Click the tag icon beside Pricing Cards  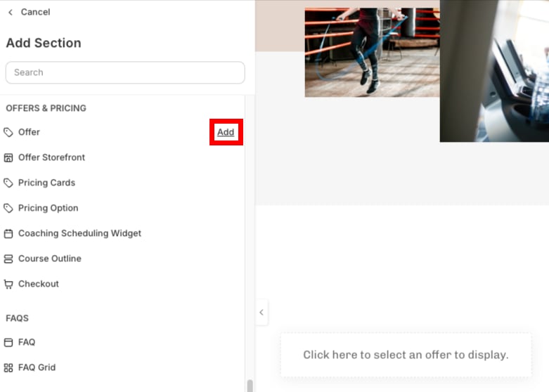8,183
